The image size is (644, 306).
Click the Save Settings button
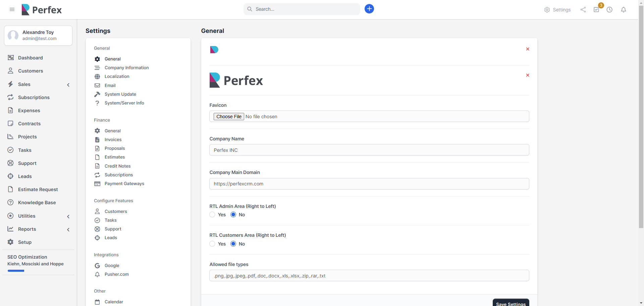tap(511, 303)
